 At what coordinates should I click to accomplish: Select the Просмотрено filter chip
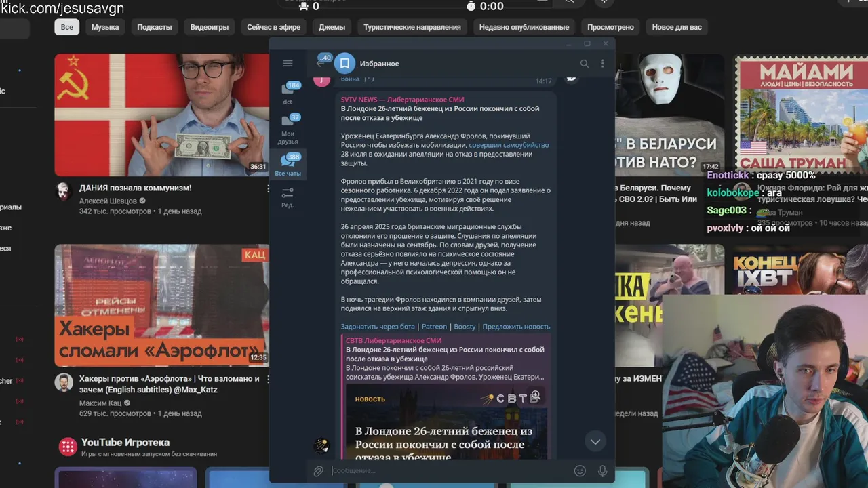pyautogui.click(x=610, y=27)
